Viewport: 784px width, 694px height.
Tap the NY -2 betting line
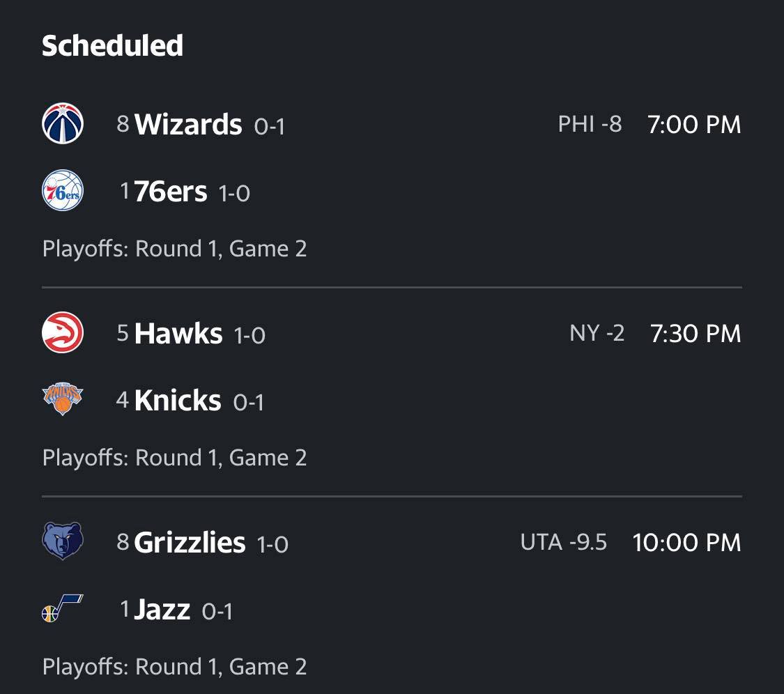click(x=597, y=333)
